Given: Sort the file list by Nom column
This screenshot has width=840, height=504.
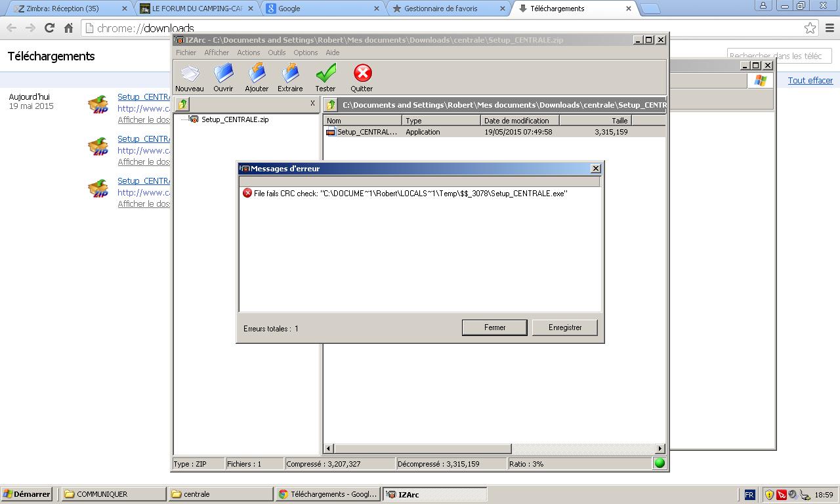Looking at the screenshot, I should [362, 121].
